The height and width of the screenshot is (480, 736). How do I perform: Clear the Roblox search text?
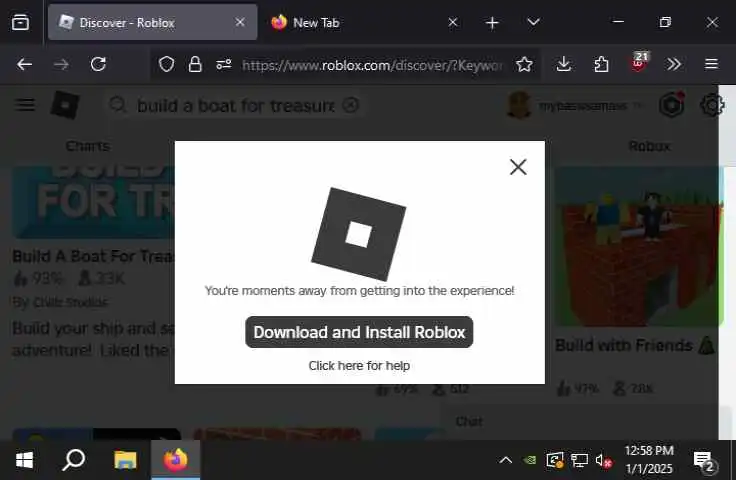tap(350, 105)
